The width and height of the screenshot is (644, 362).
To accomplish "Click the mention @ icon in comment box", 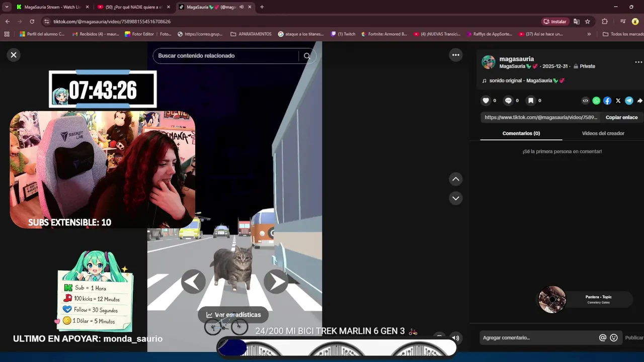I will pyautogui.click(x=603, y=338).
